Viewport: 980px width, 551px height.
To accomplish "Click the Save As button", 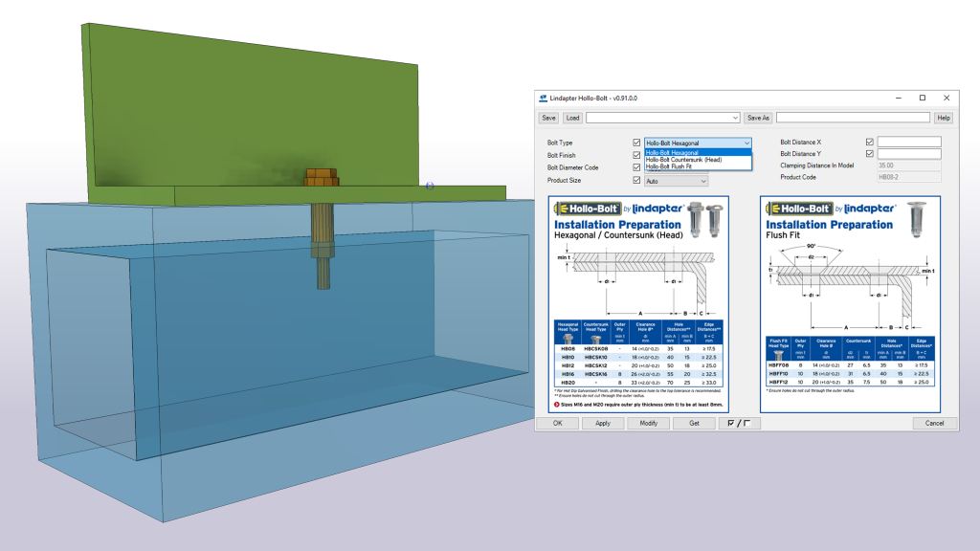I will (758, 118).
